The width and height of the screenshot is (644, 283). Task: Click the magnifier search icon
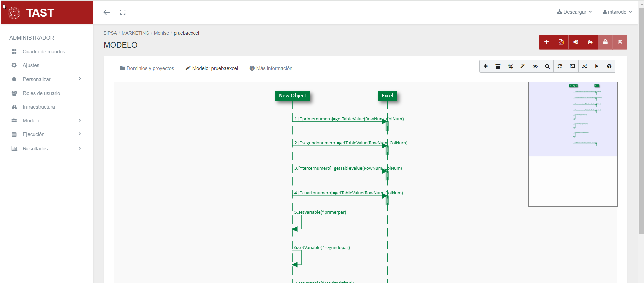[x=547, y=66]
